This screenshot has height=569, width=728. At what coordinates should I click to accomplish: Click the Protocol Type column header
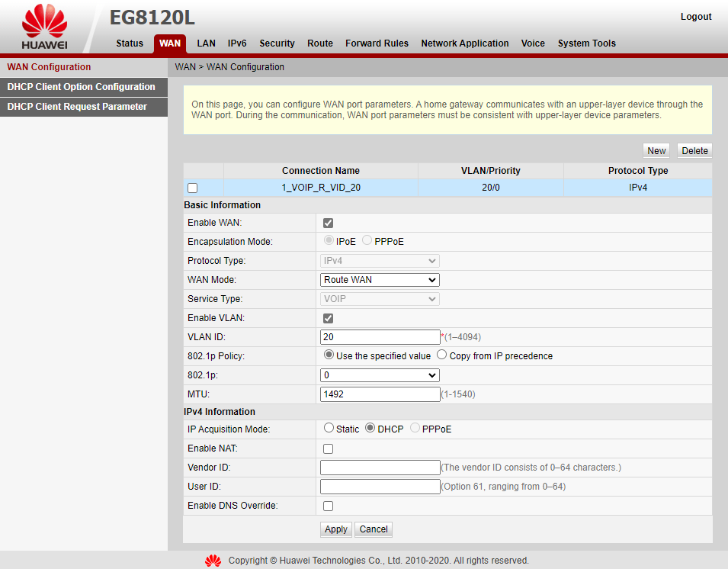(638, 170)
